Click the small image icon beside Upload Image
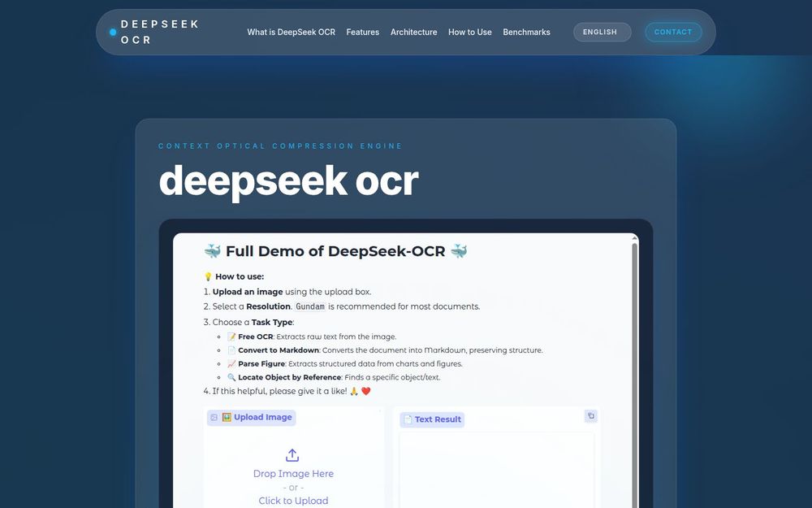The image size is (812, 508). pos(214,417)
